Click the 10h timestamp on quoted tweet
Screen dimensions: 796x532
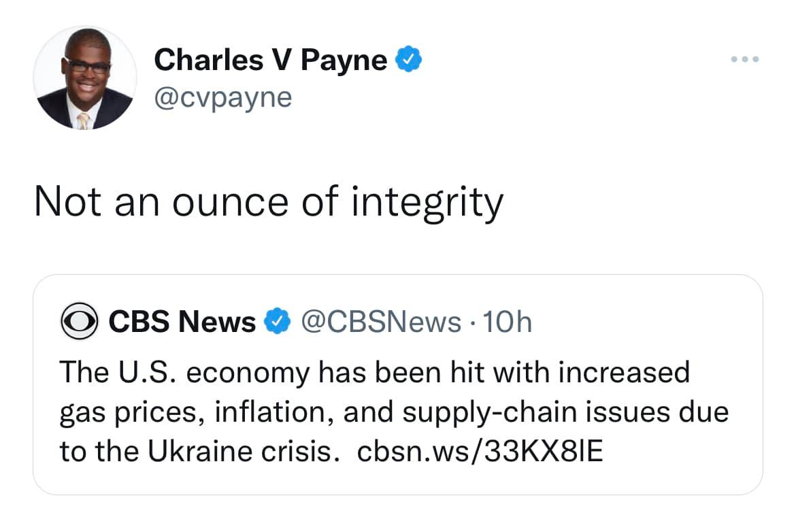pyautogui.click(x=506, y=321)
